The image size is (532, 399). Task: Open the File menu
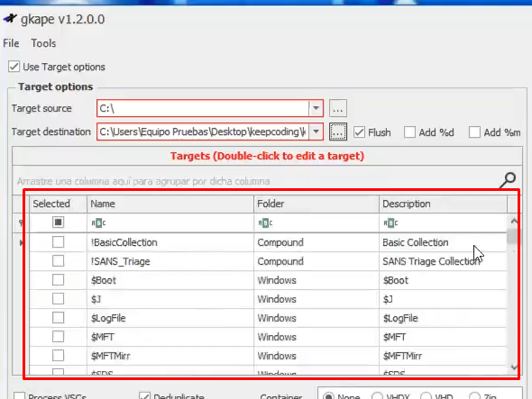click(x=11, y=43)
